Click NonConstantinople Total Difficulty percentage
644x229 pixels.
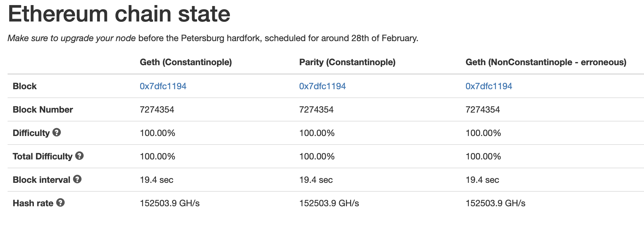[483, 156]
